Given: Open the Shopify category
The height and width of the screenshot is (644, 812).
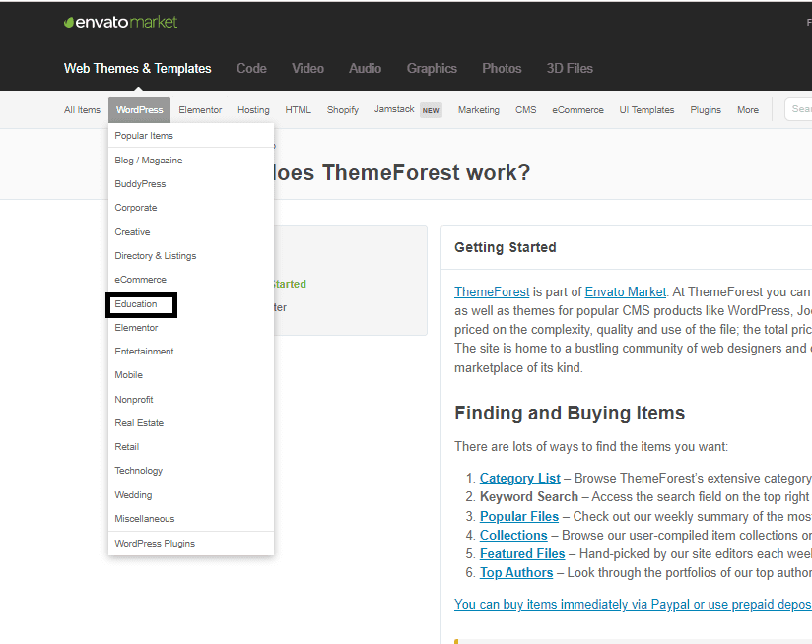Looking at the screenshot, I should tap(342, 109).
